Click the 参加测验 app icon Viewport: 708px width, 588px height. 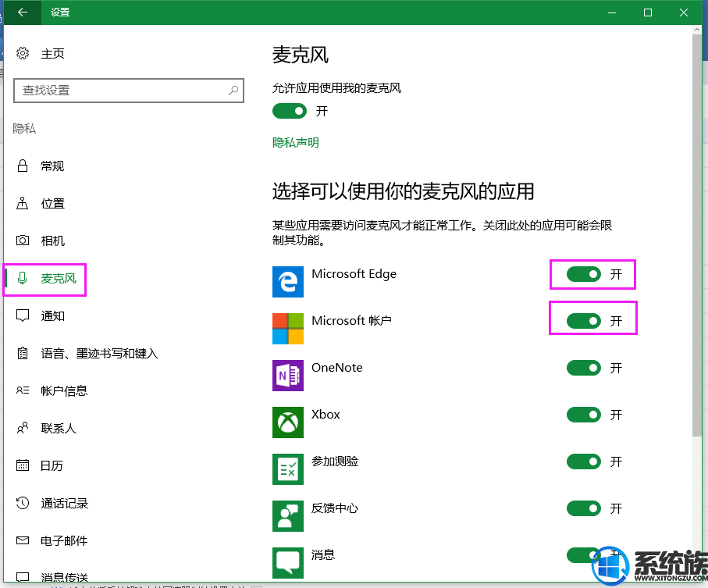[288, 469]
